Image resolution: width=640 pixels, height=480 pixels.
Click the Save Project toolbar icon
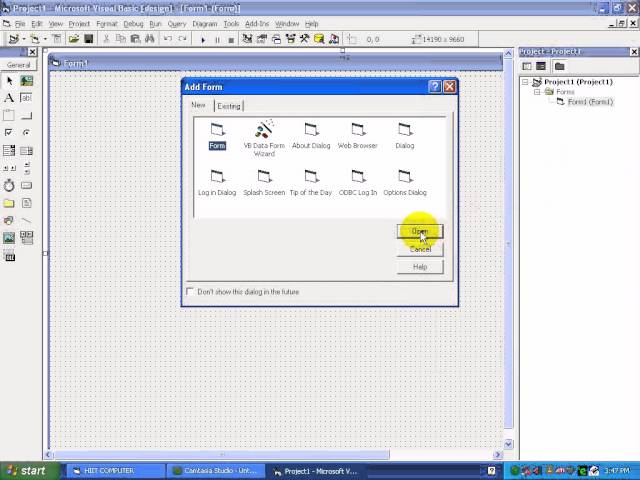pyautogui.click(x=89, y=39)
